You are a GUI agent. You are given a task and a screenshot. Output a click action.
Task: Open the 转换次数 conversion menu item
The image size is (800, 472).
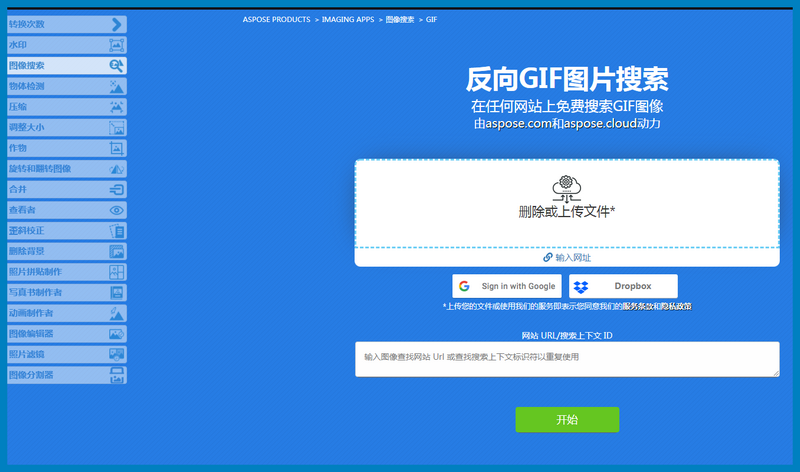pyautogui.click(x=67, y=24)
